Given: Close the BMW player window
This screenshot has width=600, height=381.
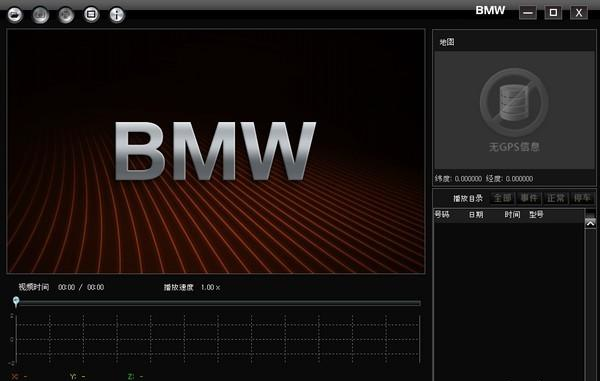Looking at the screenshot, I should (579, 13).
